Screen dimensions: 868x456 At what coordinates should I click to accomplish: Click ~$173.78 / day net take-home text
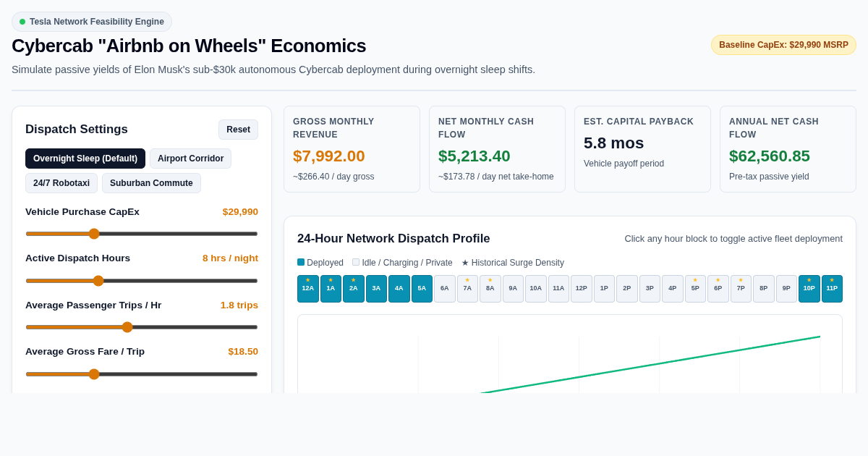[x=496, y=177]
